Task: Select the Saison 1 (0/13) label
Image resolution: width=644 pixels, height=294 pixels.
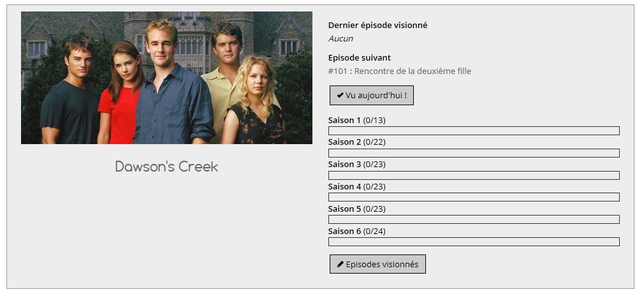Action: point(357,121)
